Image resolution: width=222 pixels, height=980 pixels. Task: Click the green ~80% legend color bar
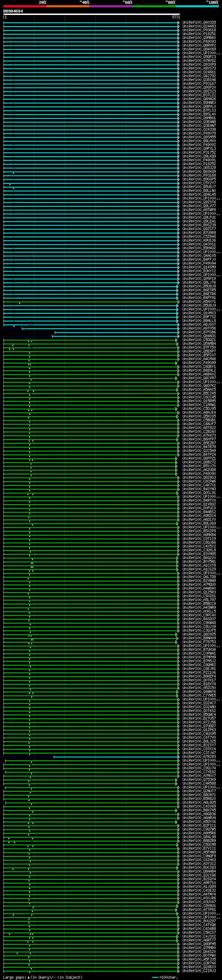click(x=154, y=6)
